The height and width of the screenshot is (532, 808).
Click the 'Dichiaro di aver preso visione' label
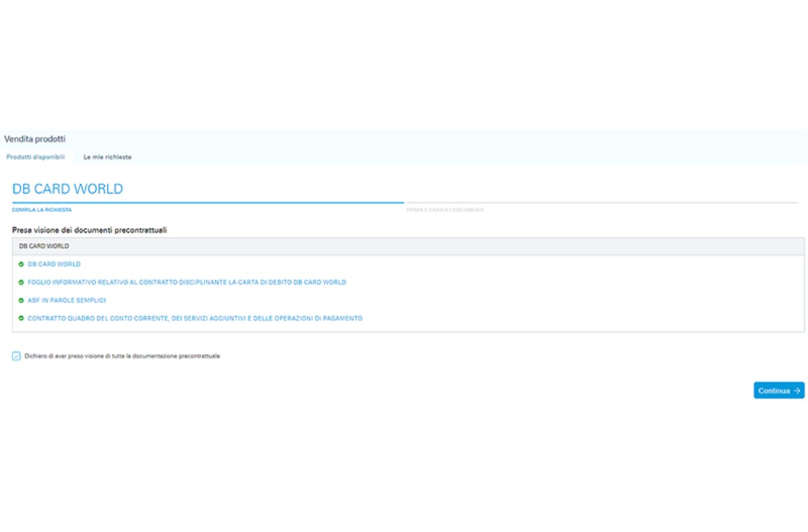[122, 356]
